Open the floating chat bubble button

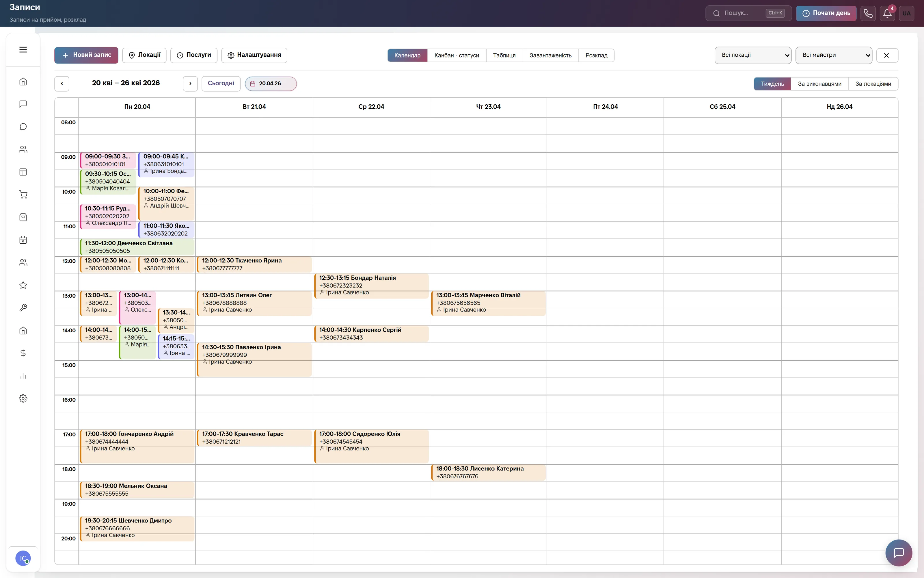[x=899, y=552]
